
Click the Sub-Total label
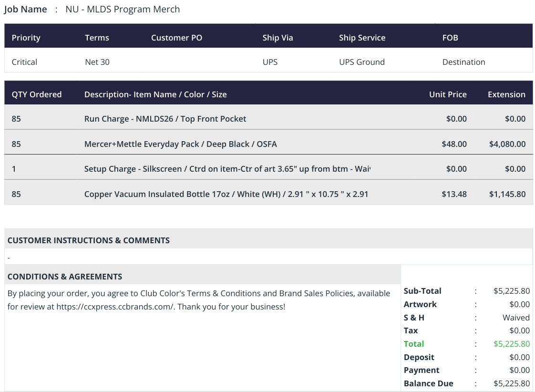pos(422,291)
